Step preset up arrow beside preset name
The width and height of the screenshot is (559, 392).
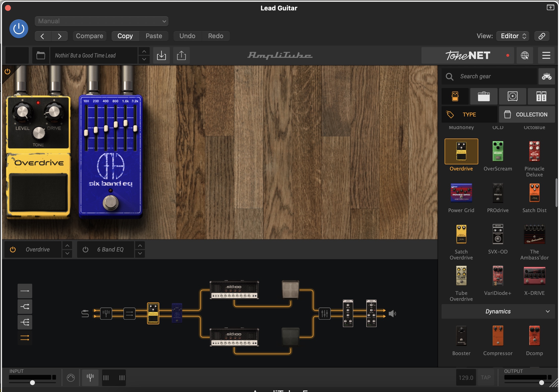tap(144, 52)
